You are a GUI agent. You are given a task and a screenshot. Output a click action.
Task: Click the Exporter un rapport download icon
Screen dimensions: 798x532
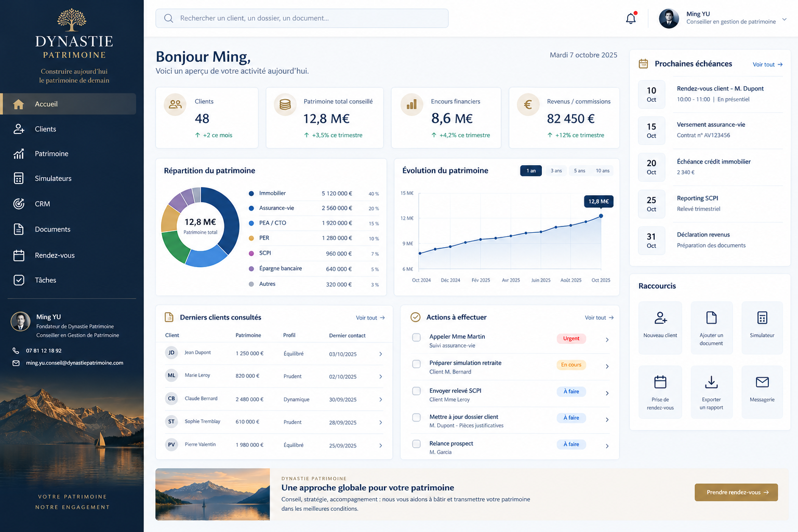pyautogui.click(x=711, y=382)
